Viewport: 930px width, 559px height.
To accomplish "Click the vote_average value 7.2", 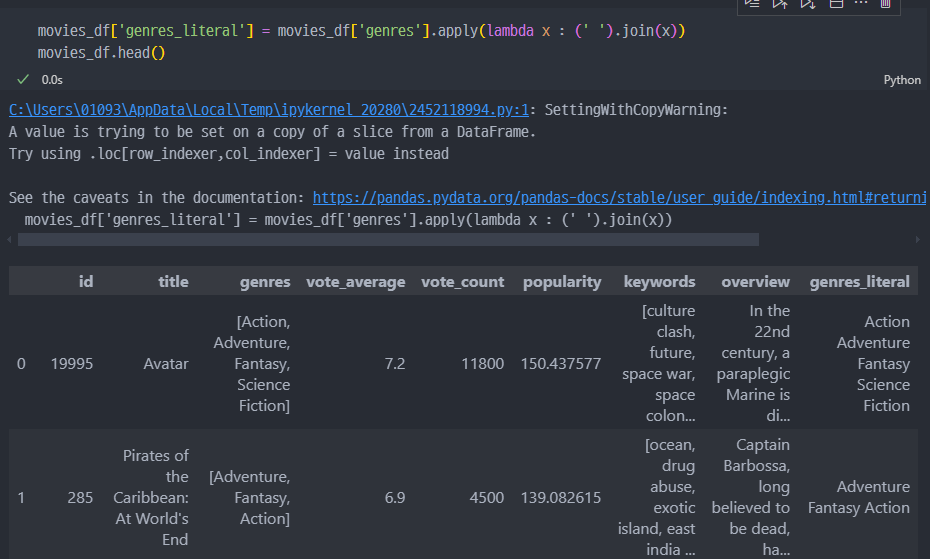I will point(394,364).
